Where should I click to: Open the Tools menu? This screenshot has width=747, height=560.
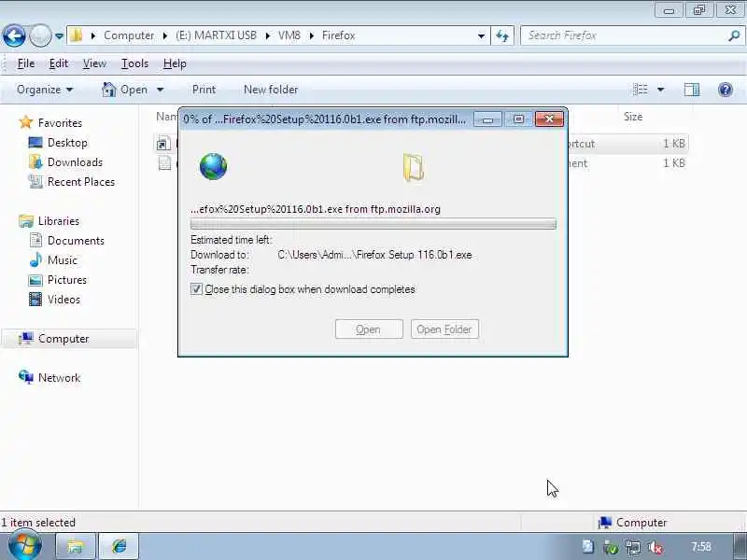(134, 63)
